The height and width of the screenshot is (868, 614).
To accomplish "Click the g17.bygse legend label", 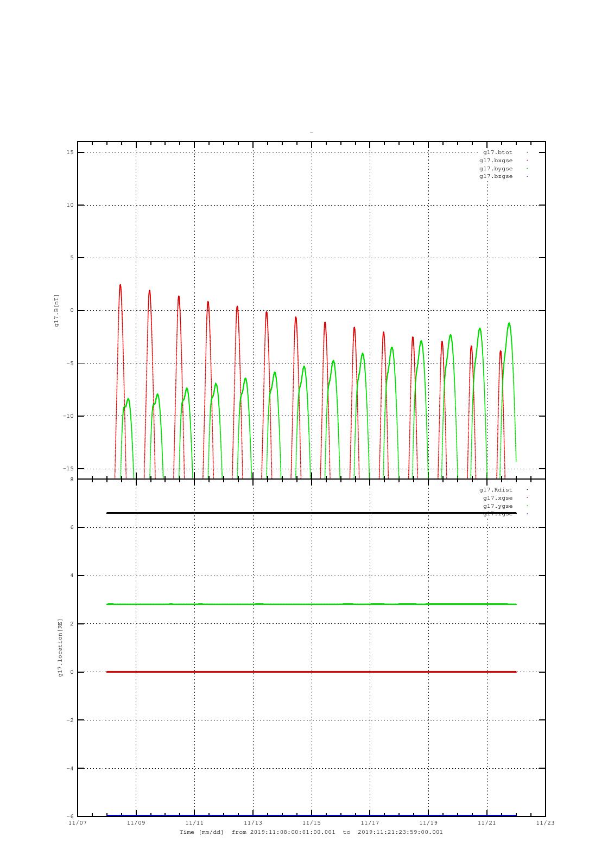I will pos(496,169).
